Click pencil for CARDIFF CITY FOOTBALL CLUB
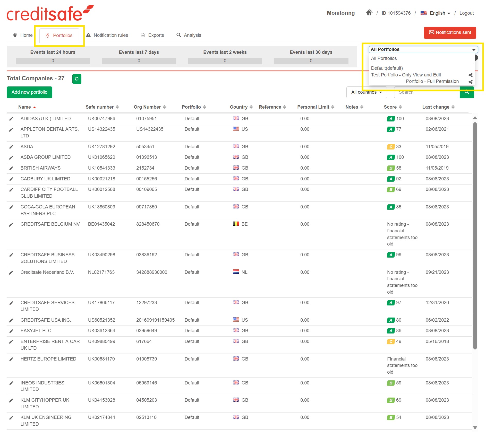 [x=11, y=190]
